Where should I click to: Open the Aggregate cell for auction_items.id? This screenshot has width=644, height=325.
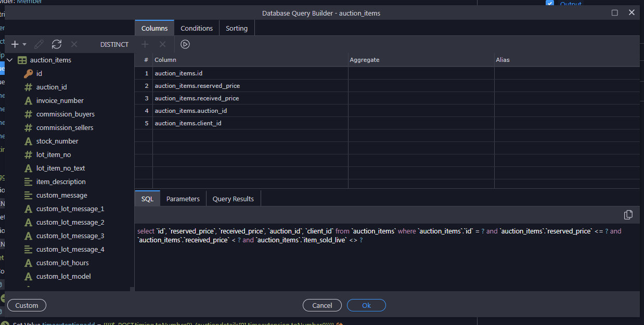[x=420, y=73]
